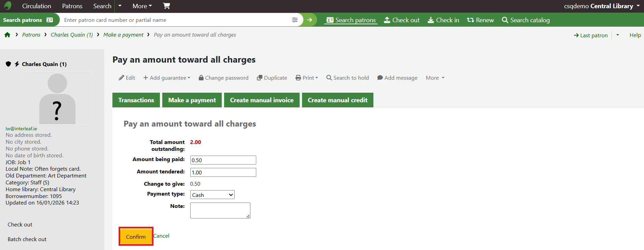Click the Cancel link
Screen dimensions: 644x250
pyautogui.click(x=161, y=236)
